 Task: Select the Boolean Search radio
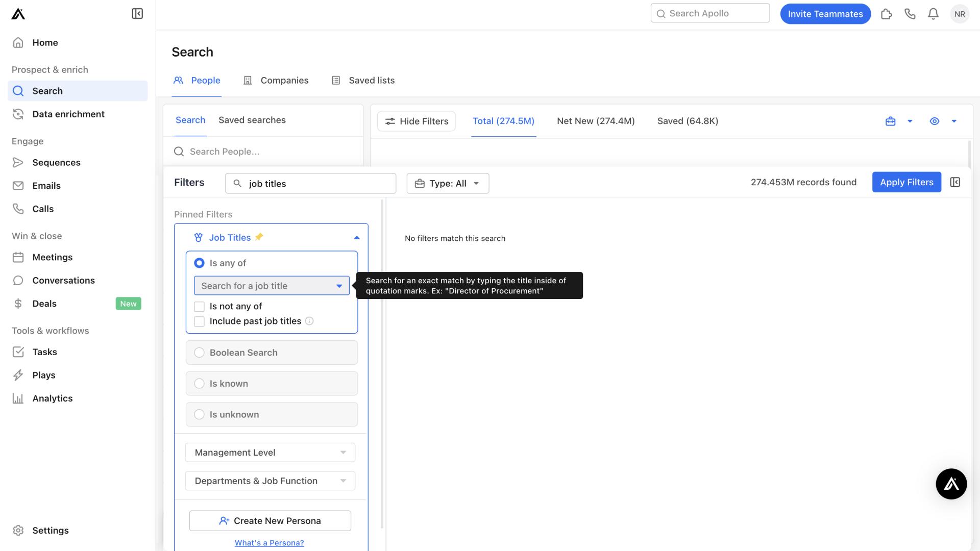tap(200, 353)
